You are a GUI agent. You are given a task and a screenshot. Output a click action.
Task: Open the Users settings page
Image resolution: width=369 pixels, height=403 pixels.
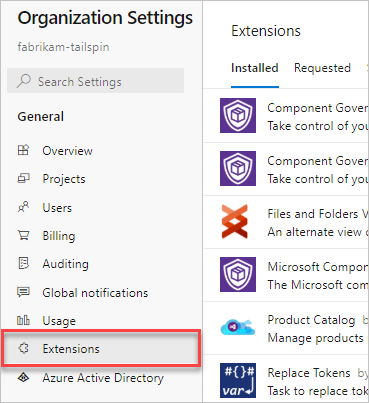[57, 208]
